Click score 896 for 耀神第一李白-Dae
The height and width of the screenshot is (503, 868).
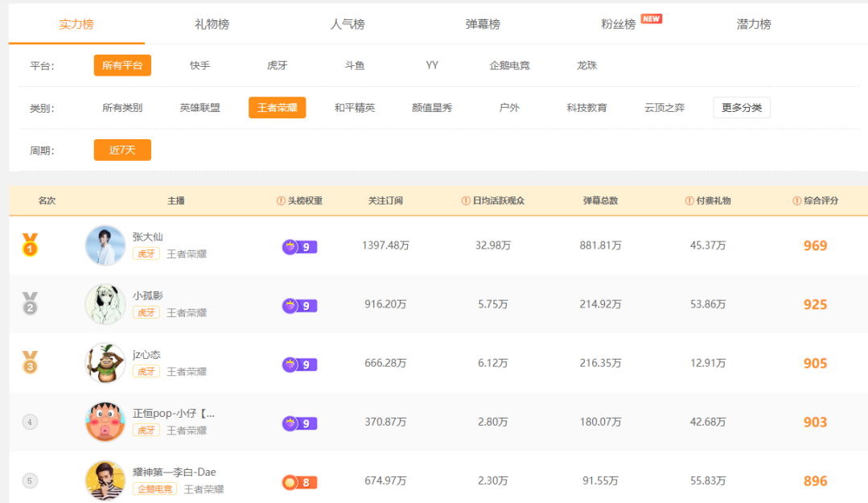pos(816,480)
